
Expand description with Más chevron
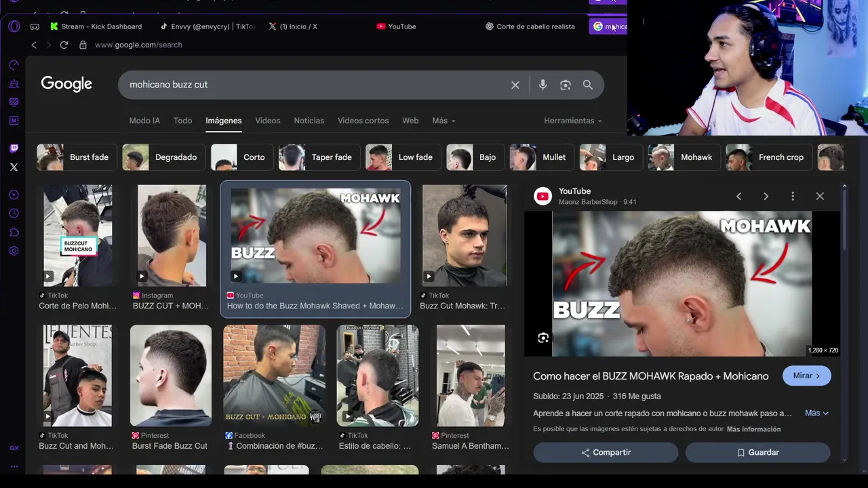816,413
